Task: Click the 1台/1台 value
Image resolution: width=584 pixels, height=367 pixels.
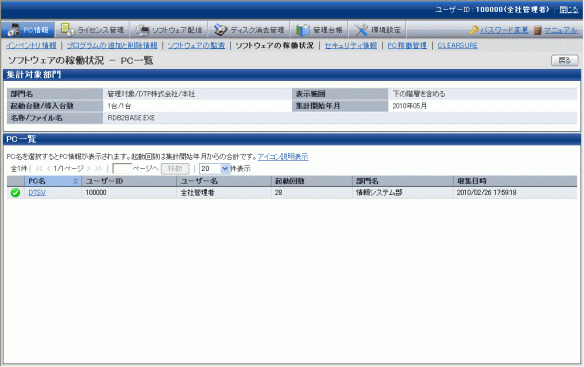Action: [119, 106]
